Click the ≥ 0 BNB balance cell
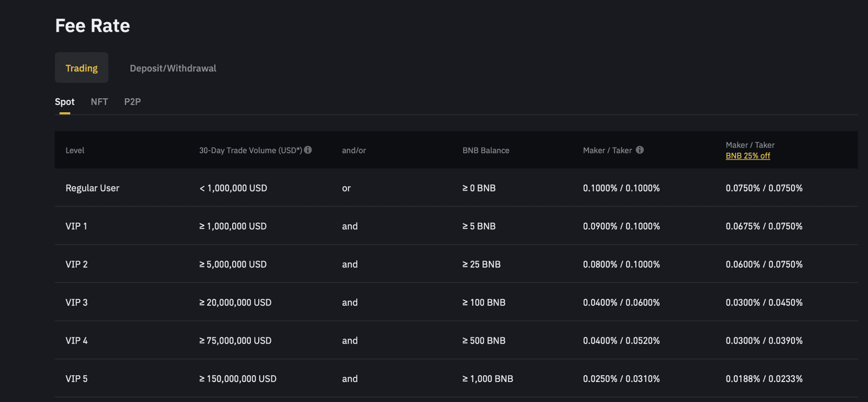868x402 pixels. coord(479,188)
